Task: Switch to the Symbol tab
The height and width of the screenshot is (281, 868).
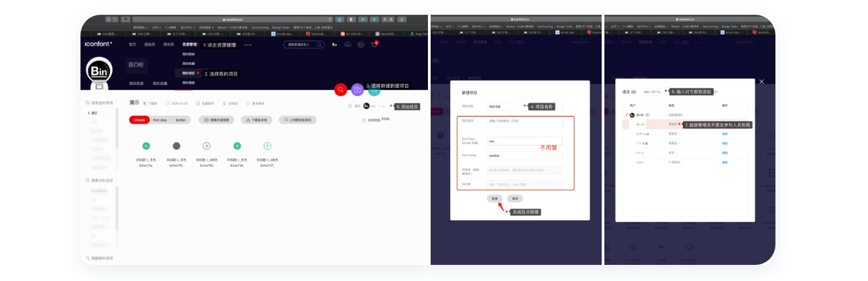Action: tap(181, 119)
